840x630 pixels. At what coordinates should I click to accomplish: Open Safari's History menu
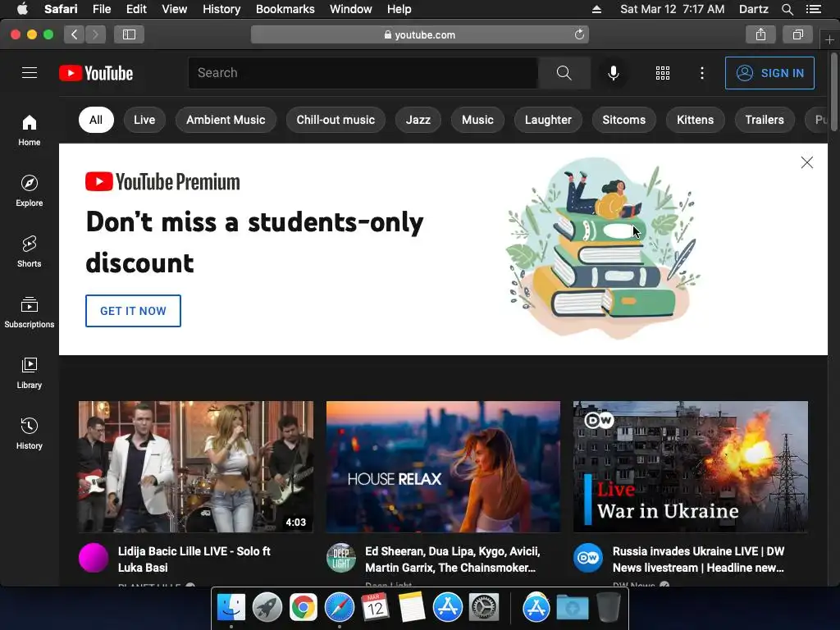(221, 9)
